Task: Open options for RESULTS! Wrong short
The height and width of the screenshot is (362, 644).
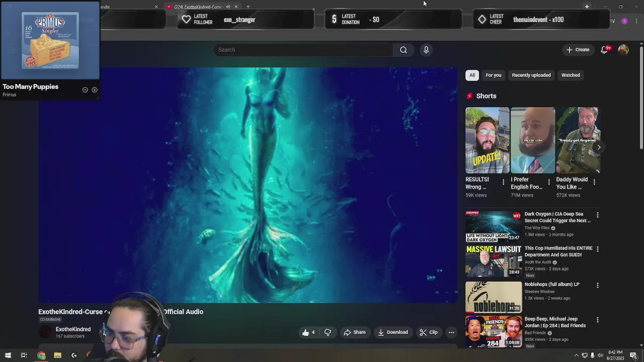Action: [503, 182]
